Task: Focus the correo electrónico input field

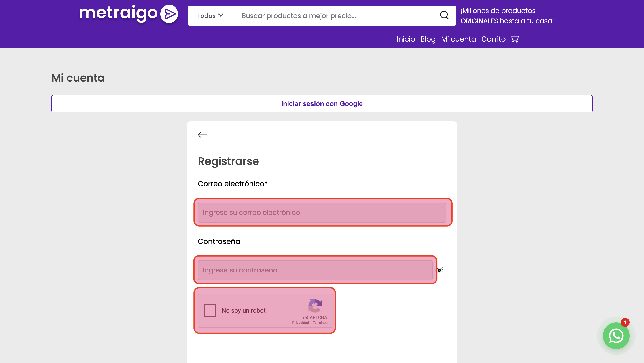Action: click(x=322, y=212)
